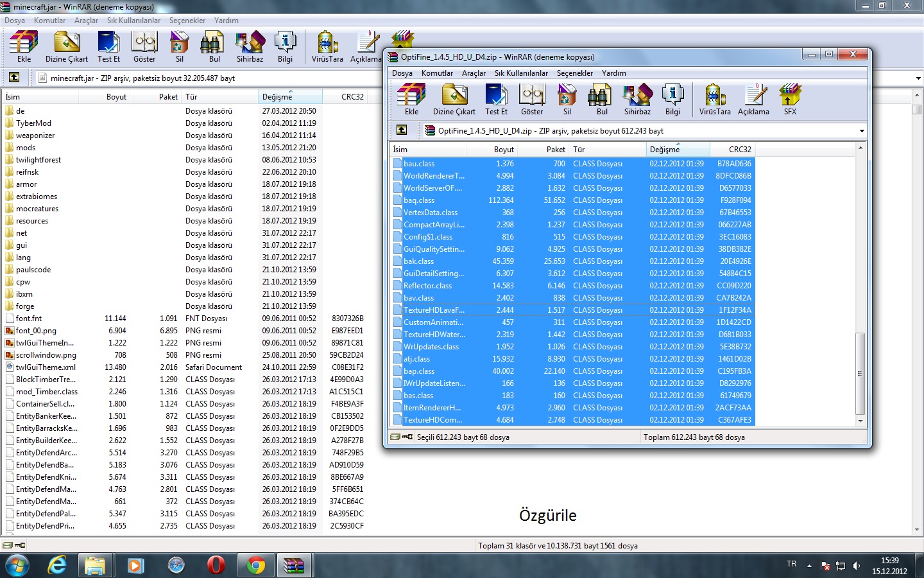Sort by Değişme column in OptiFine window
Screen dimensions: 924x578
pyautogui.click(x=678, y=150)
